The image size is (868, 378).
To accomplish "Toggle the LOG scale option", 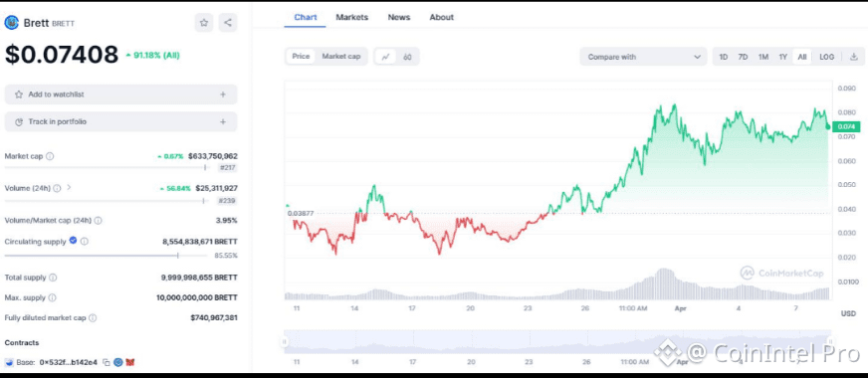I will (x=826, y=57).
